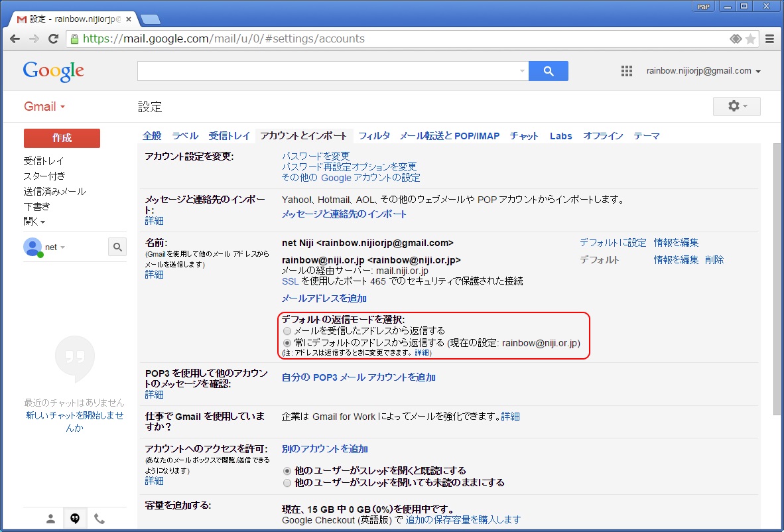Click the diamond extension icon in address bar
Screen dimensions: 784x532
(x=736, y=39)
